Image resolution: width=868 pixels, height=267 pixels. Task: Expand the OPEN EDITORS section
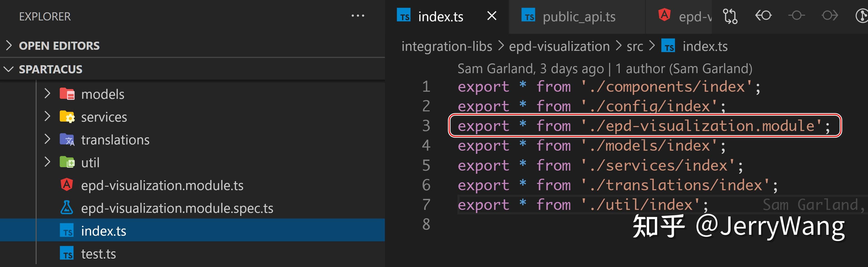pos(9,45)
